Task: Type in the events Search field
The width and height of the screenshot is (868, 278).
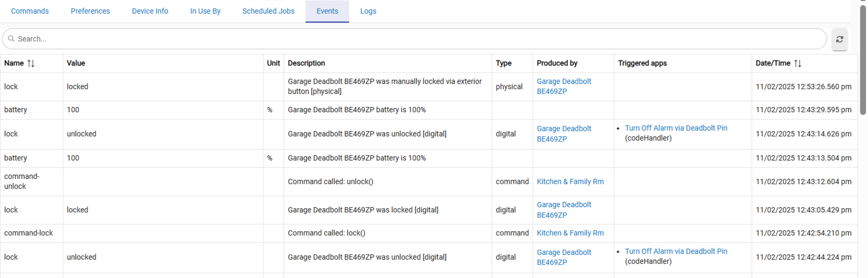Action: (417, 39)
